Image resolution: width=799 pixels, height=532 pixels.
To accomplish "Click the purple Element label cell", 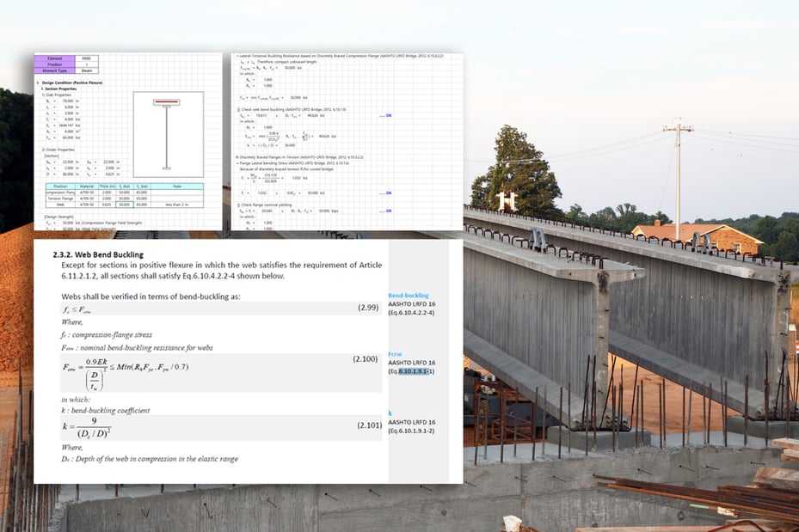I will click(x=54, y=58).
